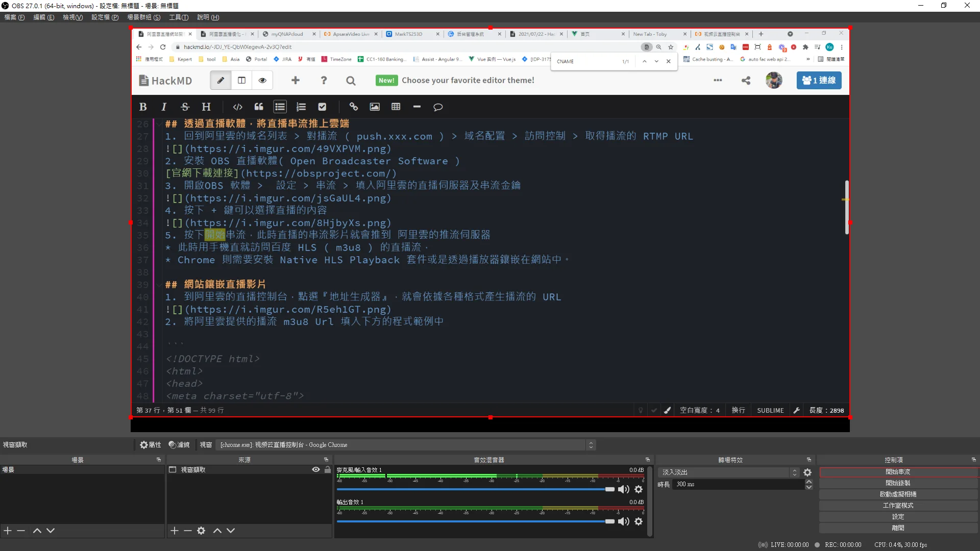Expand the 淡入淡出 transition dropdown
This screenshot has width=980, height=551.
tap(795, 472)
